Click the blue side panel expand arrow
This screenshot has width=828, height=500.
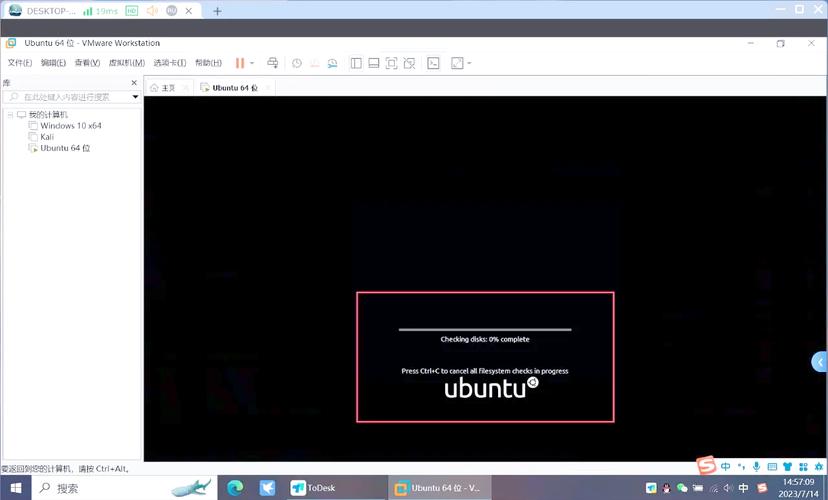click(x=820, y=362)
